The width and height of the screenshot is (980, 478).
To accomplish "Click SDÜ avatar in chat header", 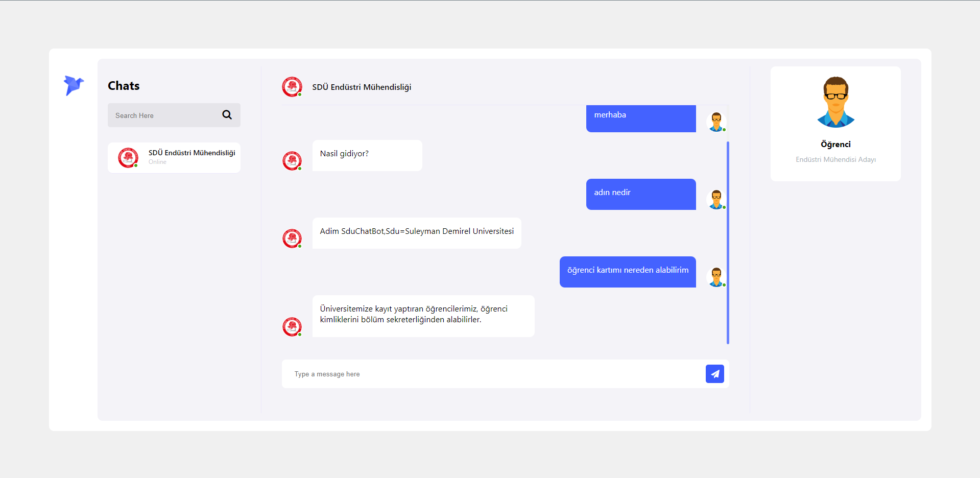I will (292, 87).
